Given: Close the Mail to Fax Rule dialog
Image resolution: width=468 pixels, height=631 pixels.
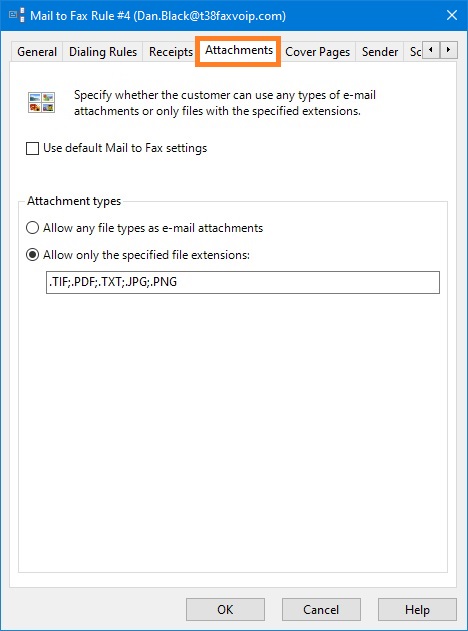Looking at the screenshot, I should (452, 15).
